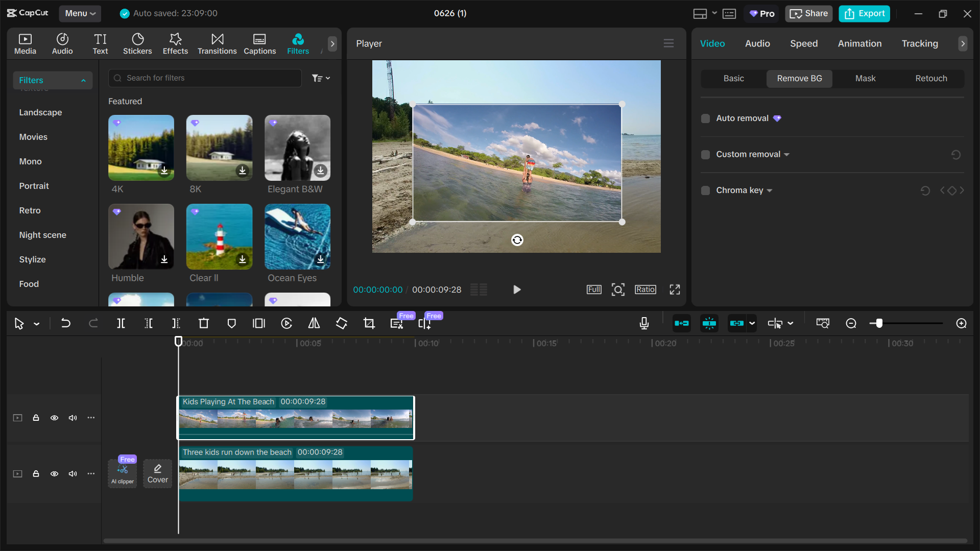Enable the Auto removal checkbox
This screenshot has width=980, height=551.
pos(705,118)
